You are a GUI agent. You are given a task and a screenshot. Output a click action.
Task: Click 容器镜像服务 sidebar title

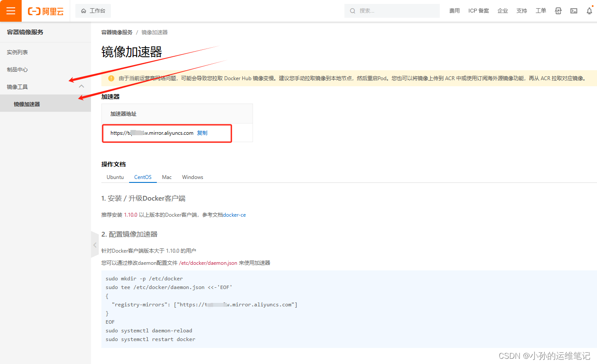[25, 32]
